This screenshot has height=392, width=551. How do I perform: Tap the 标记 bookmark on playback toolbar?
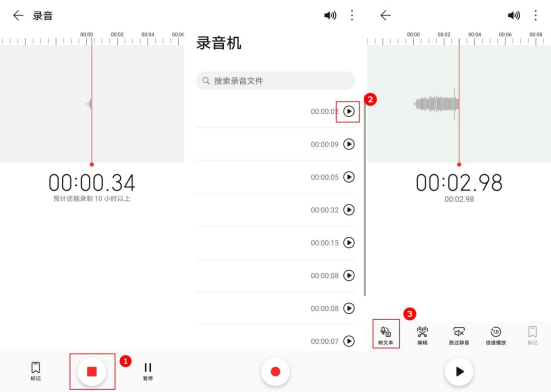pyautogui.click(x=532, y=335)
